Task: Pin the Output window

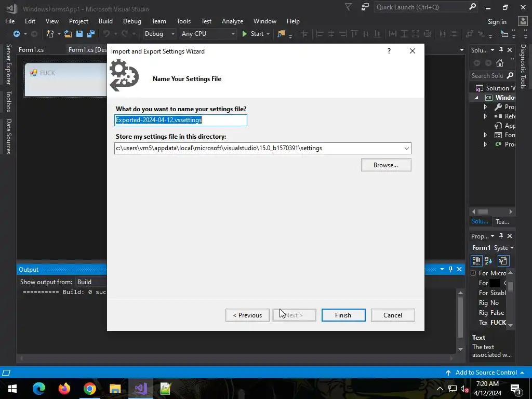Action: point(450,269)
